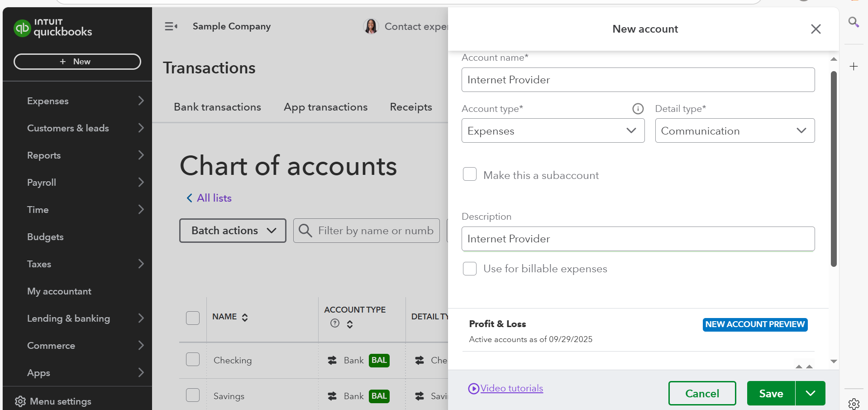
Task: Click the Account Type help question icon
Action: (x=335, y=323)
